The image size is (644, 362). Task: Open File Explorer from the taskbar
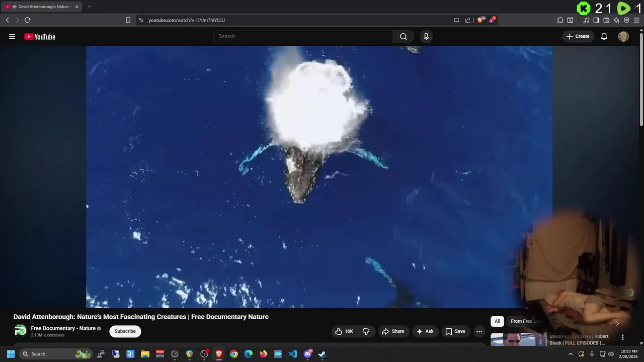click(145, 354)
